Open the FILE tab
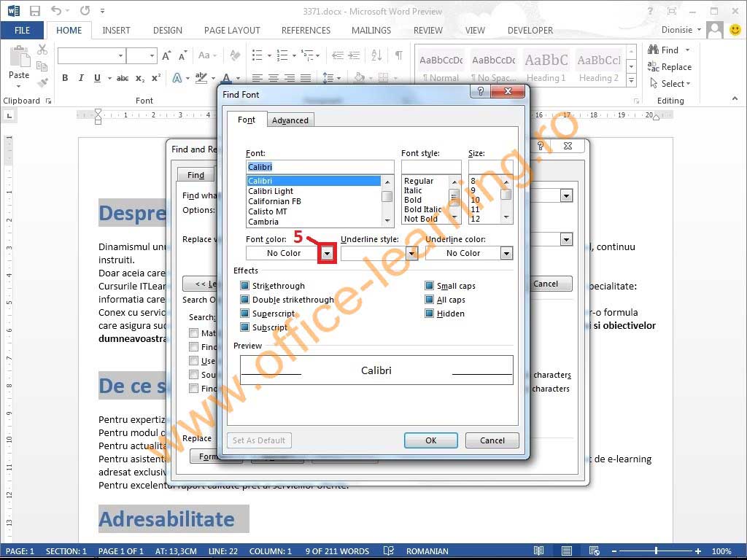 coord(22,31)
